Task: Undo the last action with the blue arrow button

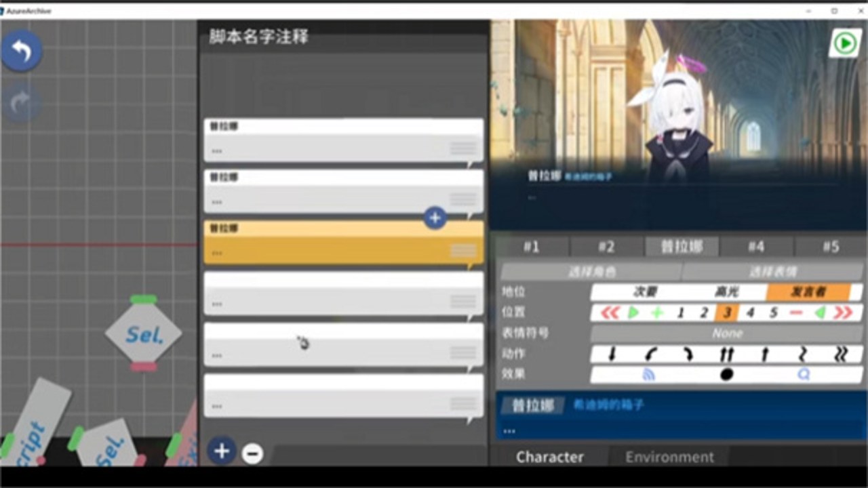Action: point(22,51)
